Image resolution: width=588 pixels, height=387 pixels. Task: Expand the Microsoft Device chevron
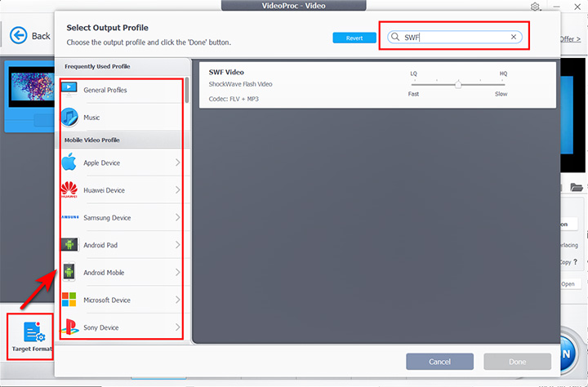(178, 300)
